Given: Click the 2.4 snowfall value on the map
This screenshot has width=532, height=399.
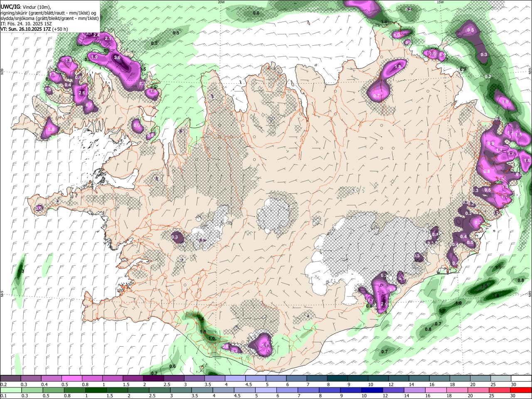Looking at the screenshot, I should (96, 35).
